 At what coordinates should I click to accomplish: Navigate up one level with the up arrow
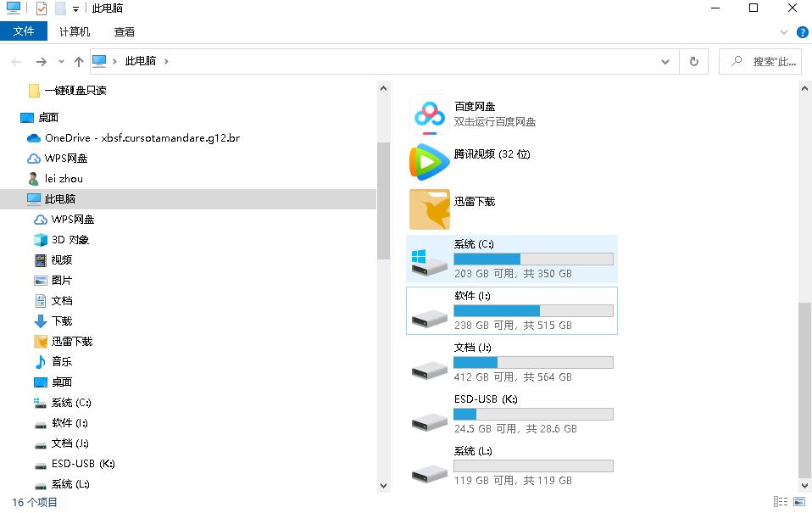point(78,61)
